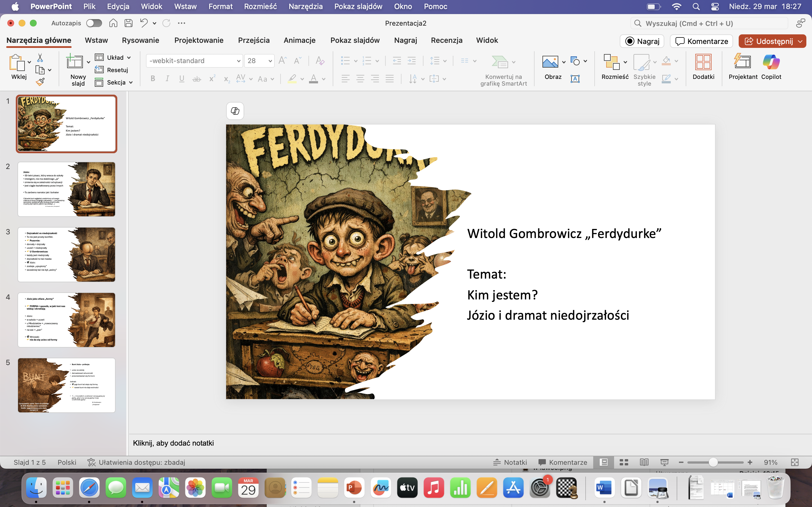This screenshot has height=507, width=812.
Task: Click the Format Painter brush icon
Action: point(40,82)
